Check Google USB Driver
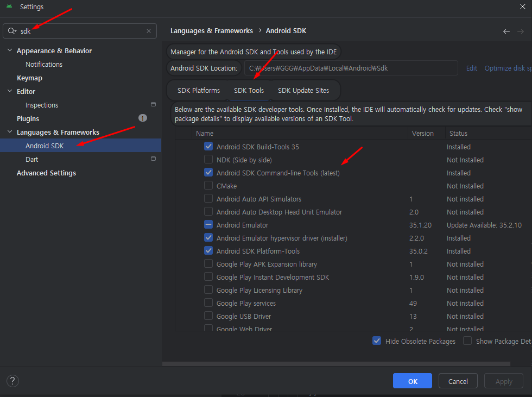 [x=208, y=316]
